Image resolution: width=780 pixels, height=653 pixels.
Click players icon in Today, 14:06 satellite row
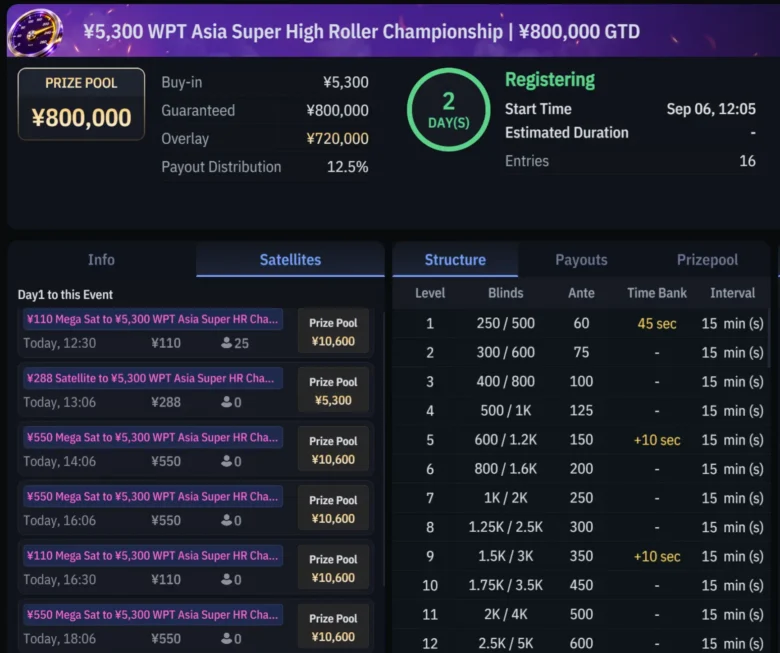tap(226, 461)
